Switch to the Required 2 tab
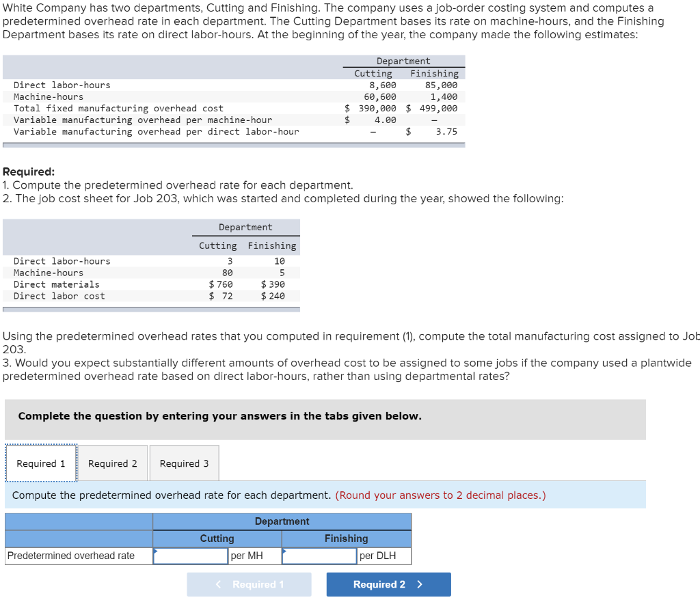Screen dimensions: 700x615 pyautogui.click(x=113, y=463)
